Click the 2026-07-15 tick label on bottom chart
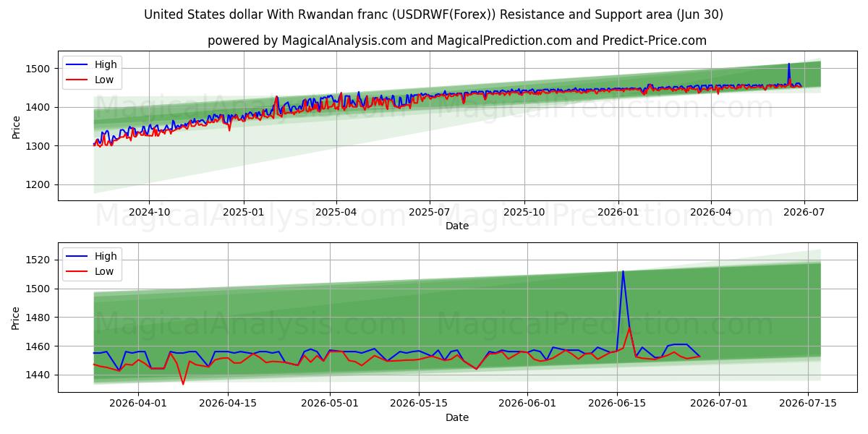Image resolution: width=868 pixels, height=434 pixels. pyautogui.click(x=809, y=403)
